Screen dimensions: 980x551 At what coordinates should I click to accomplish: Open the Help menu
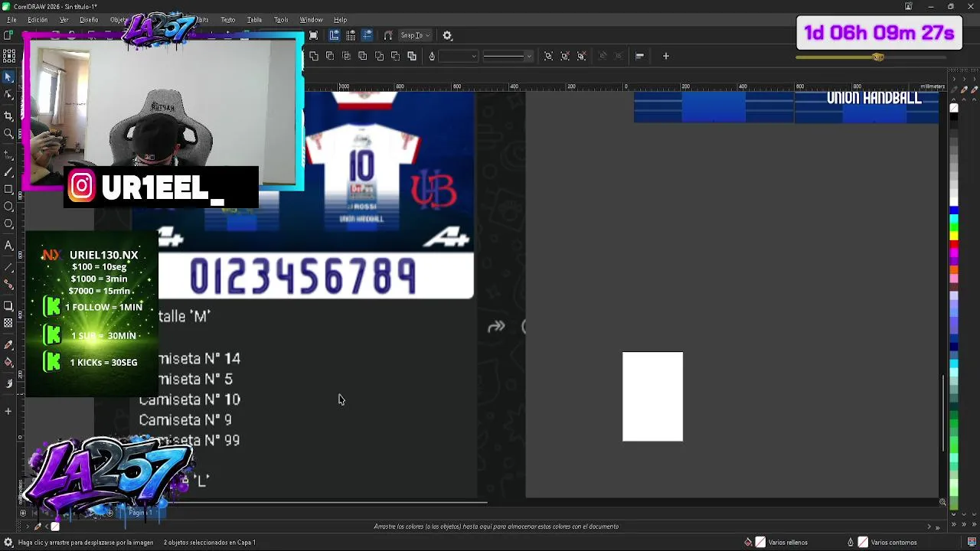[340, 20]
